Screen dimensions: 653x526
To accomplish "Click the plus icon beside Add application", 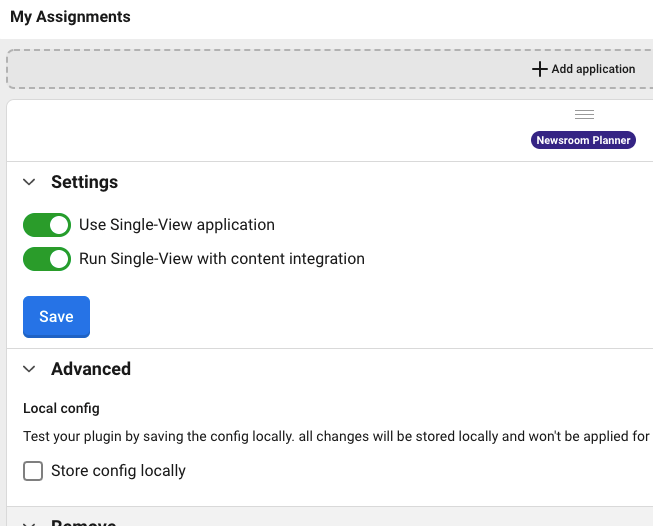I will click(539, 69).
